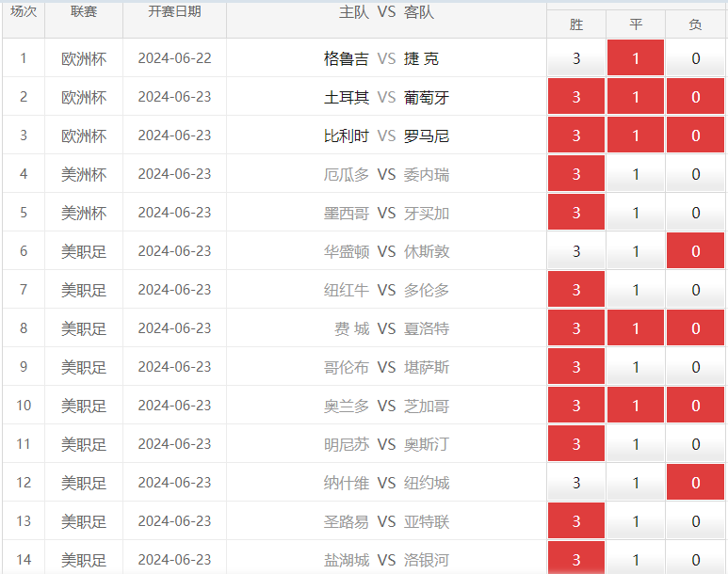Deselect win (3) for 圣路易 VS 亚特联

point(576,520)
